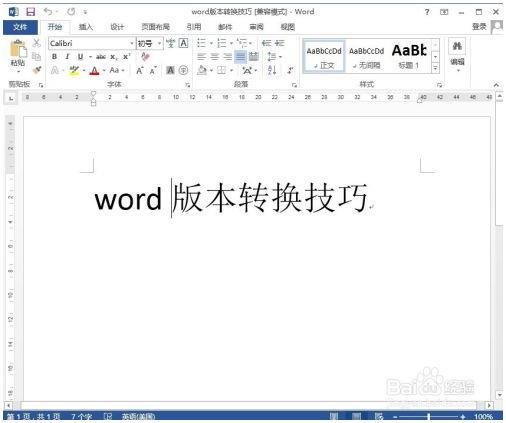Toggle superscript formatting
Screen dimensions: 506x423
(127, 57)
